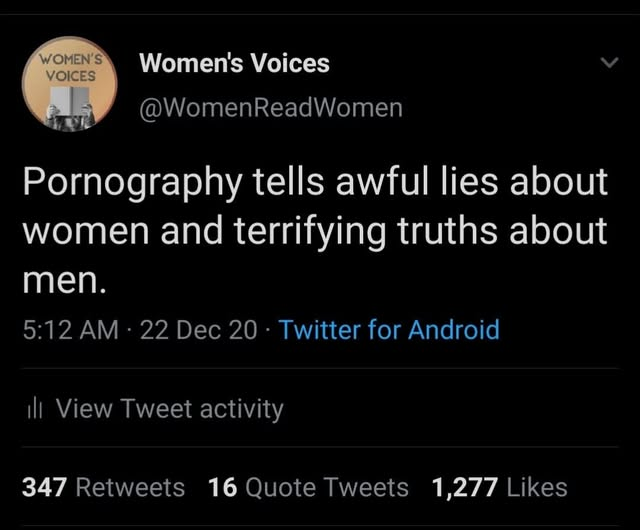
Task: Open the @WomenReadWomen handle
Action: coord(271,107)
